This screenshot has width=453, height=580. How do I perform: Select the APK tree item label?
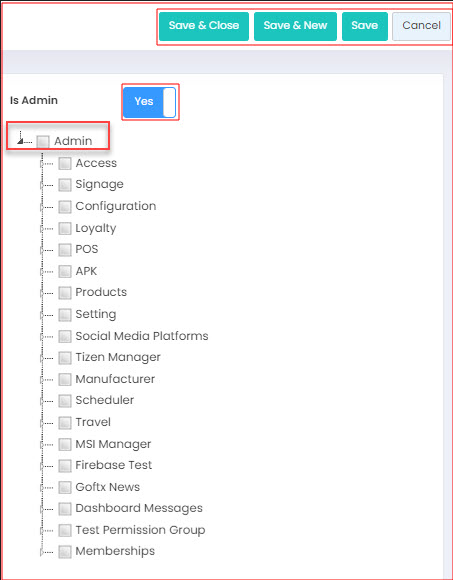(x=86, y=271)
